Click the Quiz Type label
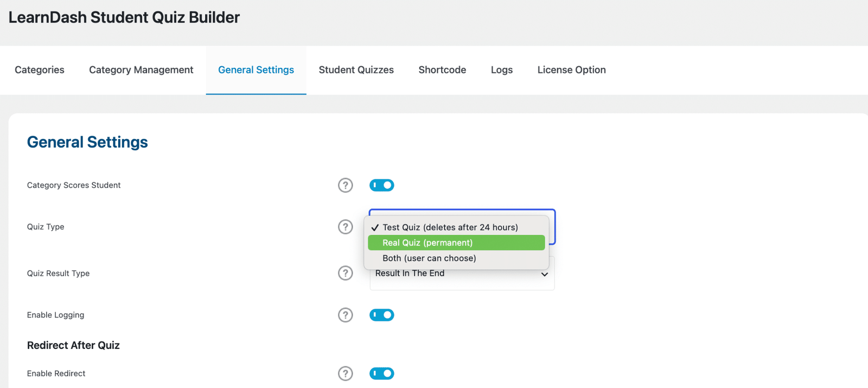 tap(46, 227)
